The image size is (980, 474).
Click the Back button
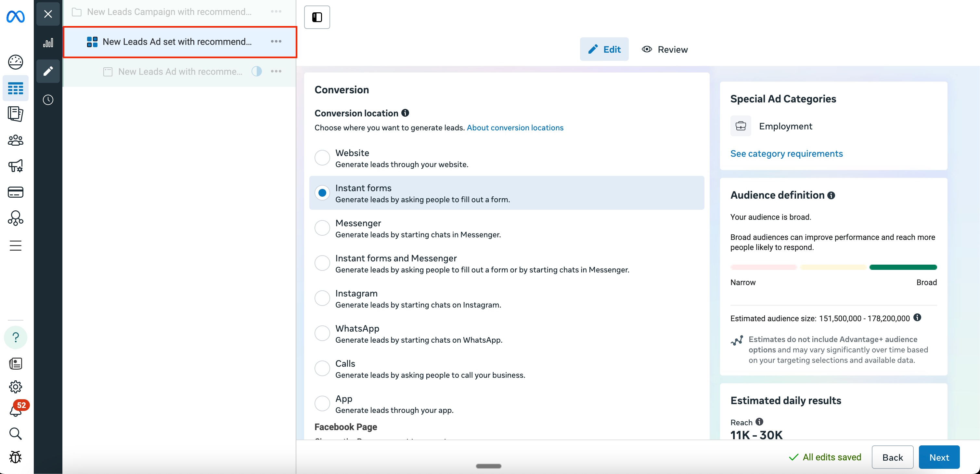click(893, 457)
